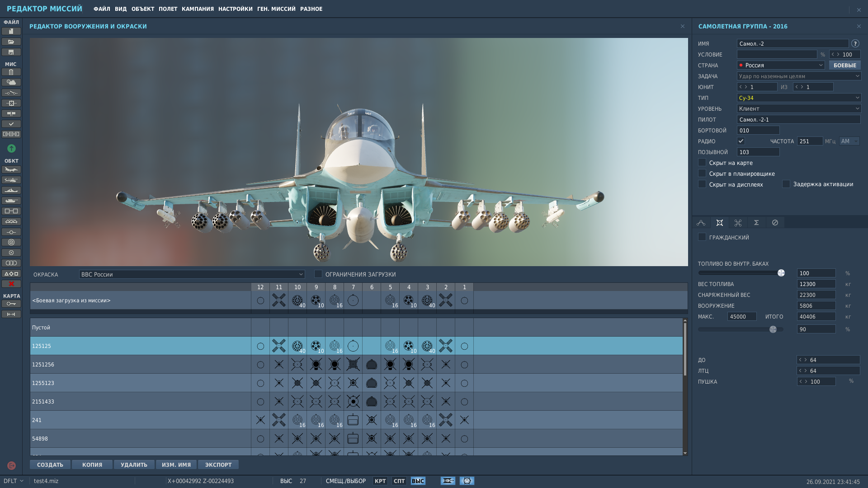Image resolution: width=868 pixels, height=488 pixels.
Task: Click the red X delete object icon
Action: point(11,284)
